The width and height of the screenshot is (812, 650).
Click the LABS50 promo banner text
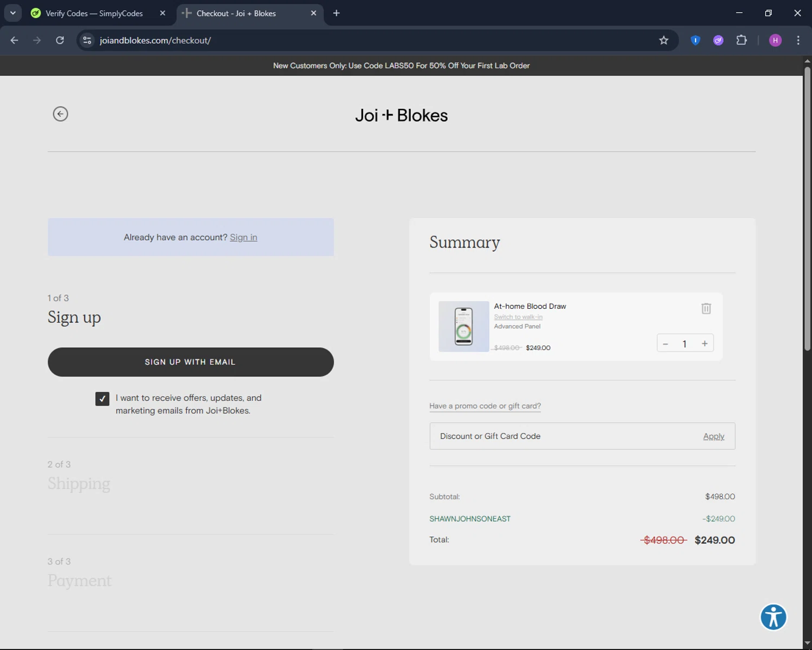pos(401,66)
